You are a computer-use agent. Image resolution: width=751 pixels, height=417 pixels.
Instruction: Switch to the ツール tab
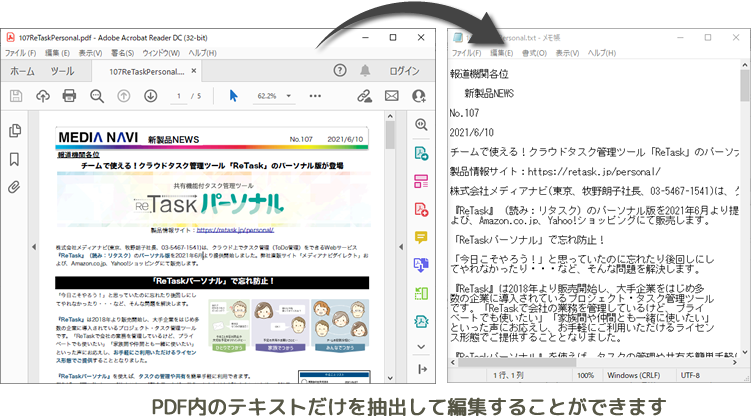point(62,71)
